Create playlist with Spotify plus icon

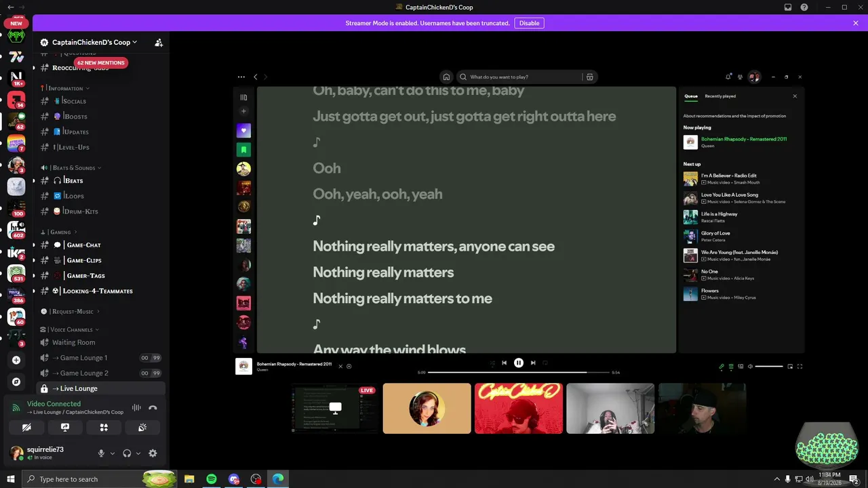(243, 111)
